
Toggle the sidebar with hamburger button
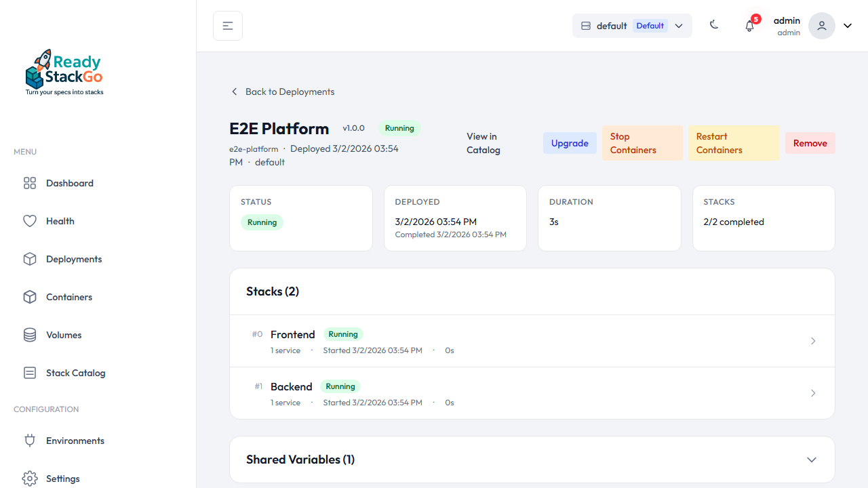click(x=227, y=25)
